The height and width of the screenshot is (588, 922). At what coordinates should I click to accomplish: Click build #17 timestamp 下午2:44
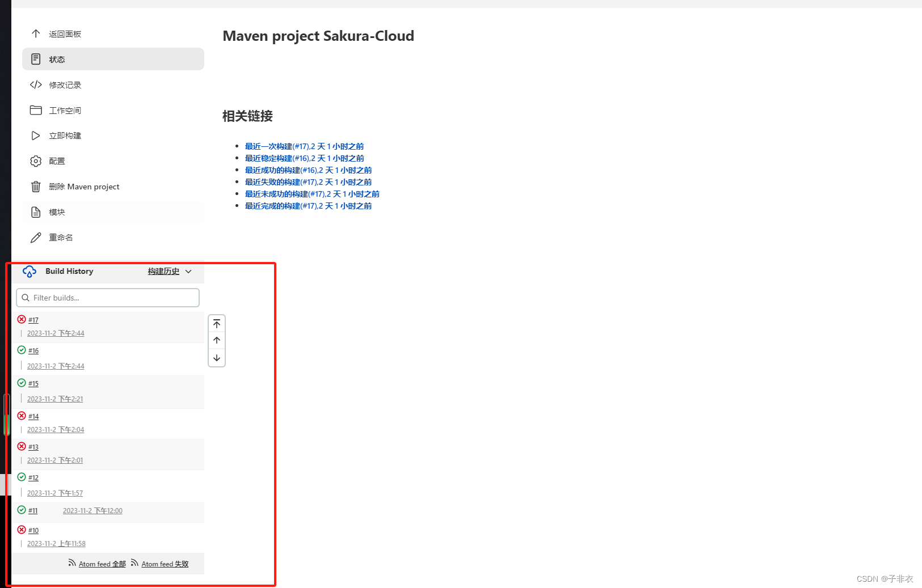pyautogui.click(x=56, y=333)
